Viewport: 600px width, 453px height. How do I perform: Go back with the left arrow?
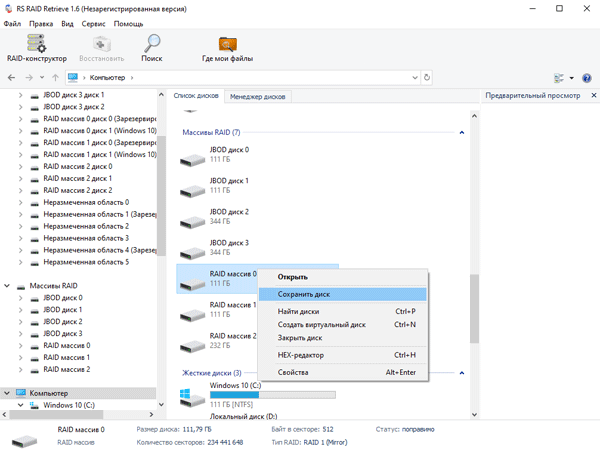coord(11,78)
